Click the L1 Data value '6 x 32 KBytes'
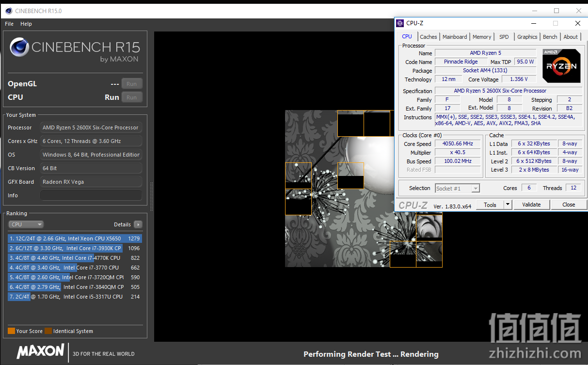 tap(534, 143)
